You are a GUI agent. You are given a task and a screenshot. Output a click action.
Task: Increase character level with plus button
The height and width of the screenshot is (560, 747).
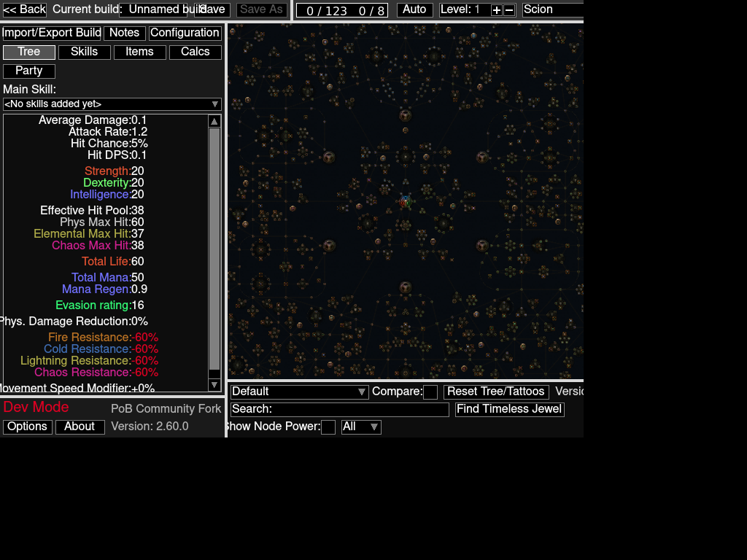click(x=496, y=10)
